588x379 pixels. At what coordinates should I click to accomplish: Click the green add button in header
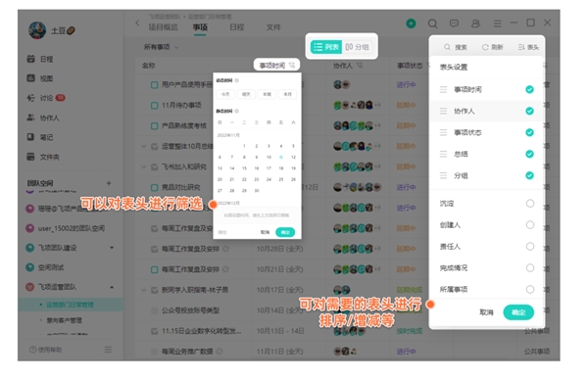(411, 24)
